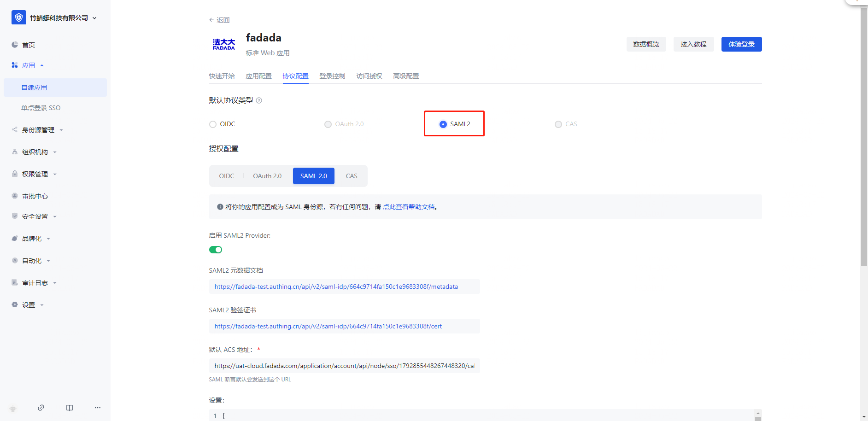This screenshot has height=421, width=868.
Task: Click the 审计日志 log icon
Action: [x=15, y=282]
